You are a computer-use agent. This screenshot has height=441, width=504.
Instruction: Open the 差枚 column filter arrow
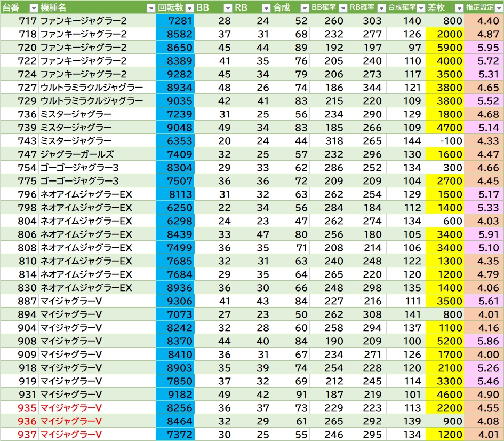pyautogui.click(x=459, y=9)
